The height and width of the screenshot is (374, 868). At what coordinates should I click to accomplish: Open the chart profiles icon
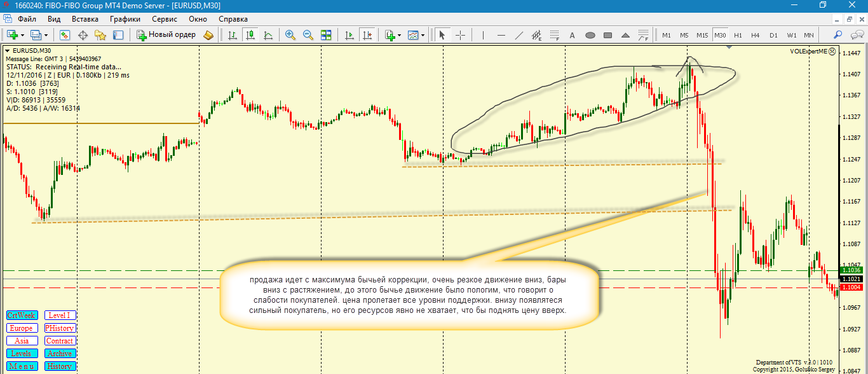click(35, 35)
